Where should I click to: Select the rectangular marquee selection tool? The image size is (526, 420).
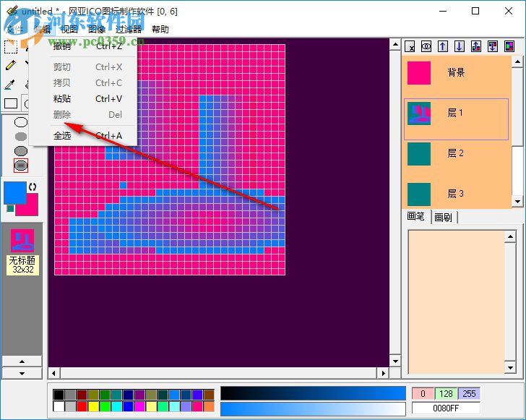[11, 47]
